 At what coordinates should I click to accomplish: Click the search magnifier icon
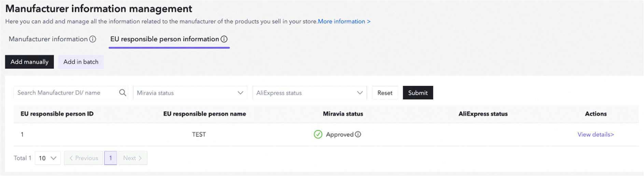(123, 93)
